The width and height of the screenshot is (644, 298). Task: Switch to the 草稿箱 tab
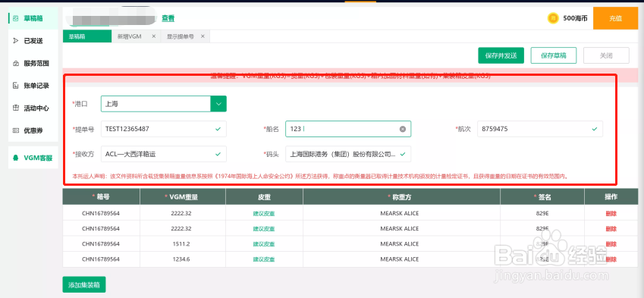pyautogui.click(x=87, y=36)
